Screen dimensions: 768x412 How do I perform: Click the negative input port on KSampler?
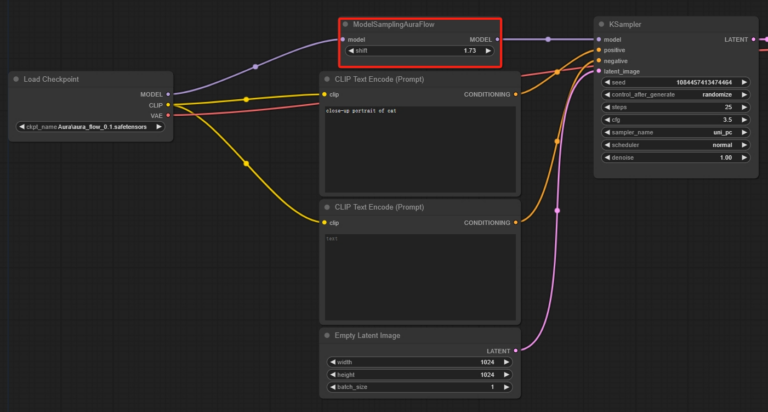click(598, 60)
